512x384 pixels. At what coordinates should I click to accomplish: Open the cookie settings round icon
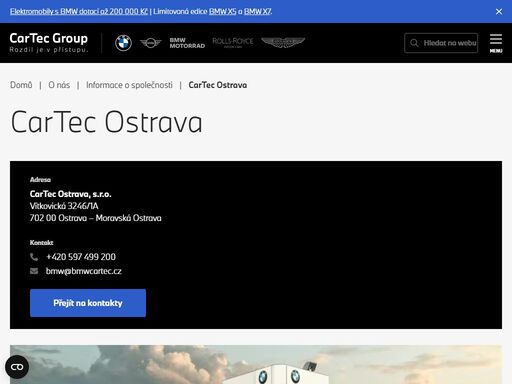(17, 367)
